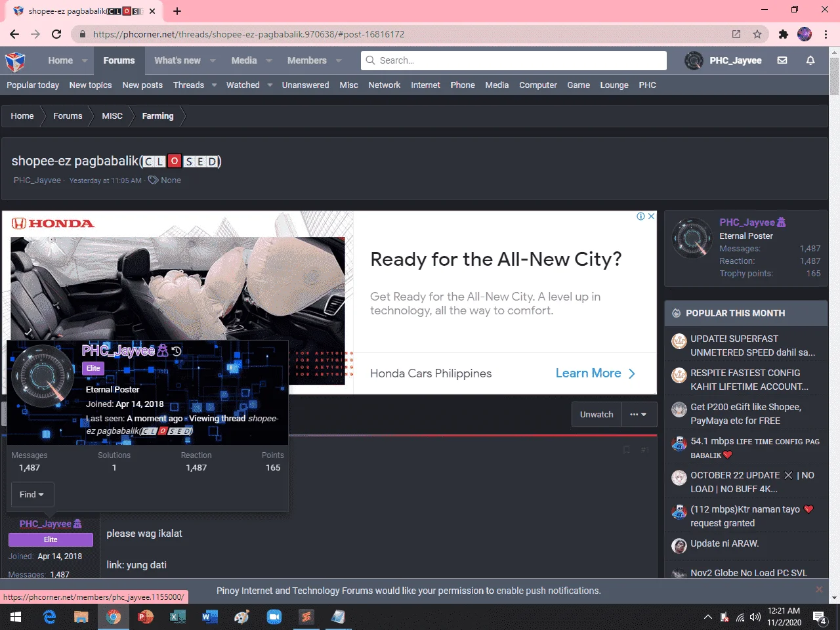The width and height of the screenshot is (840, 630).
Task: Expand the What's new dropdown arrow
Action: pos(213,60)
